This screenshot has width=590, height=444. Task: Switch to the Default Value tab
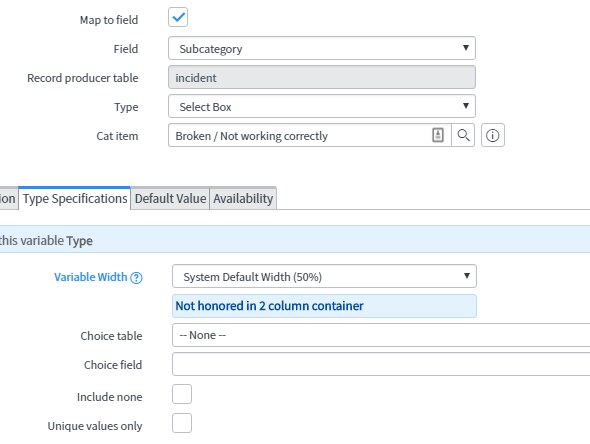click(170, 198)
